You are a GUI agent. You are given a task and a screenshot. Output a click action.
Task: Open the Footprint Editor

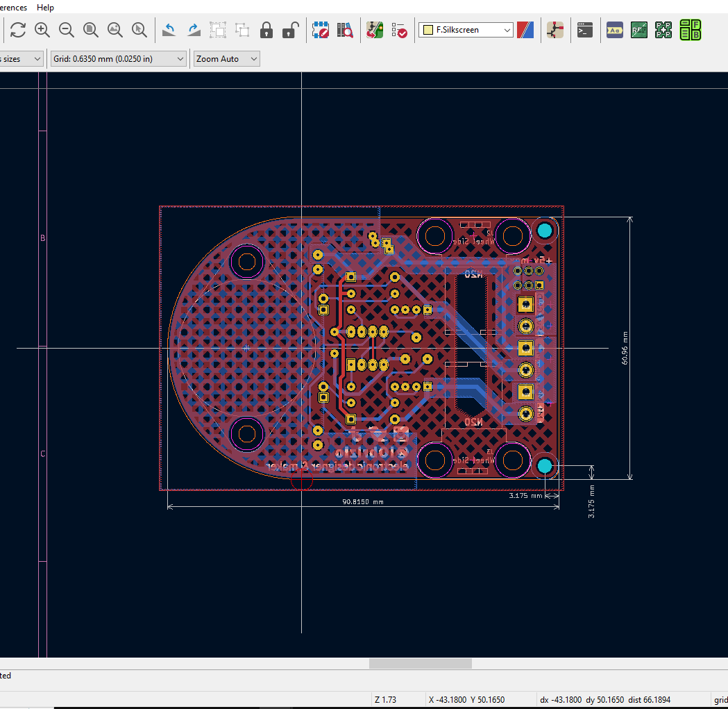321,30
